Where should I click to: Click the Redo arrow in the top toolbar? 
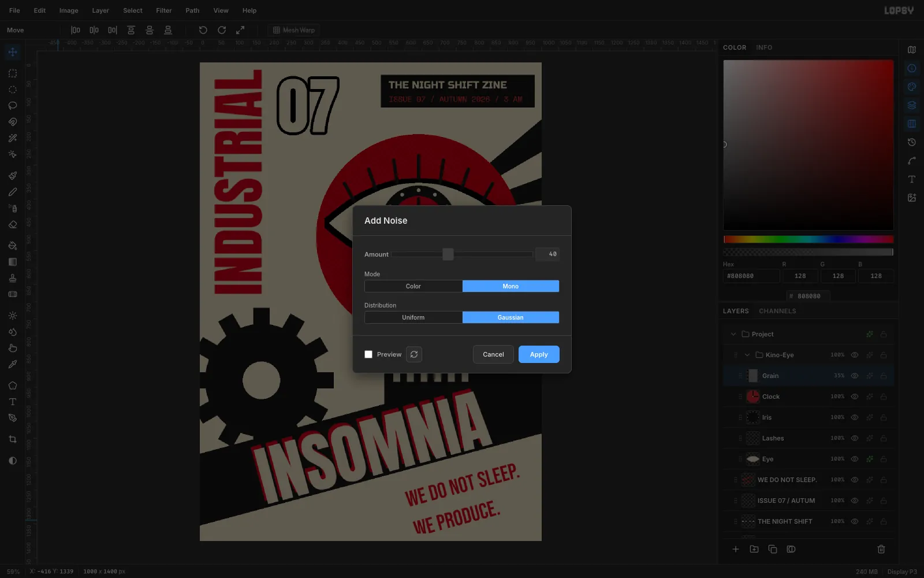point(222,30)
